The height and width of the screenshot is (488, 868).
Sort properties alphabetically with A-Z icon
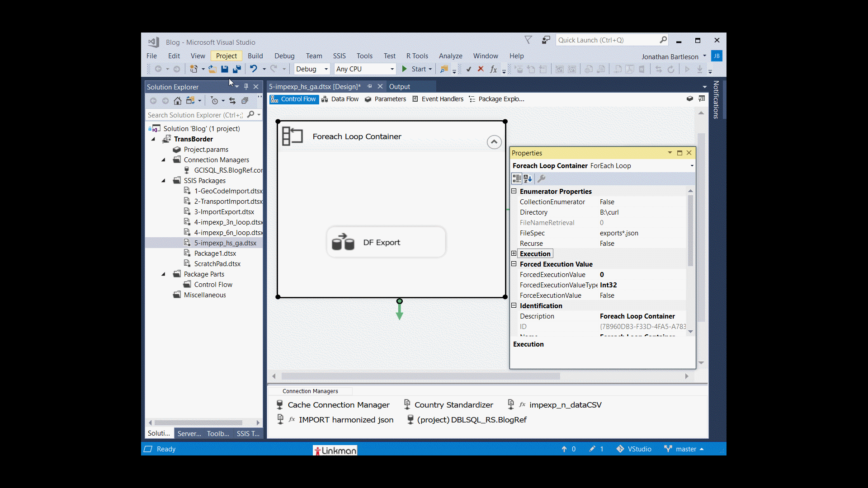[x=528, y=179]
